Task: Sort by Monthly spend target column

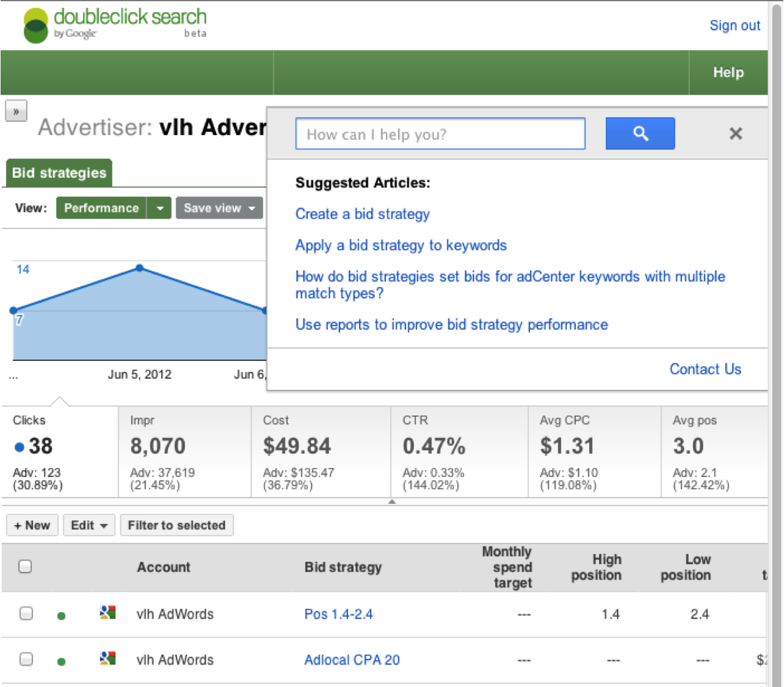Action: point(507,567)
